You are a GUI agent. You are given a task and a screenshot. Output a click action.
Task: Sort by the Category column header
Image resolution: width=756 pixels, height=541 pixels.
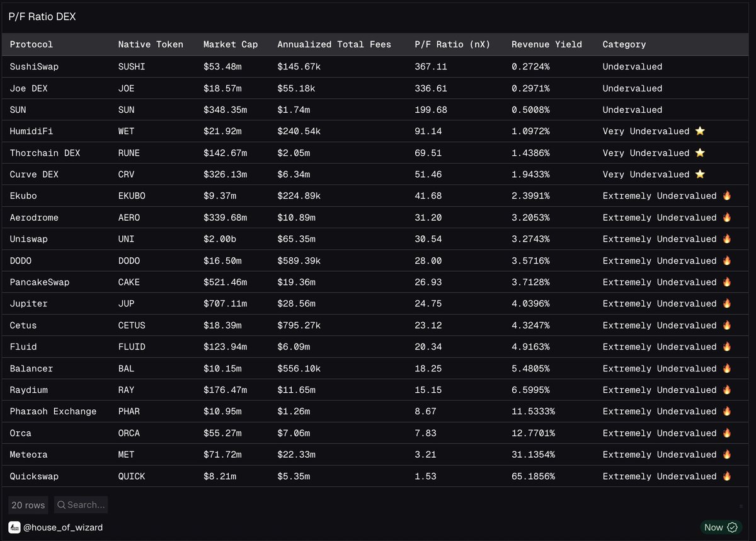pos(624,45)
